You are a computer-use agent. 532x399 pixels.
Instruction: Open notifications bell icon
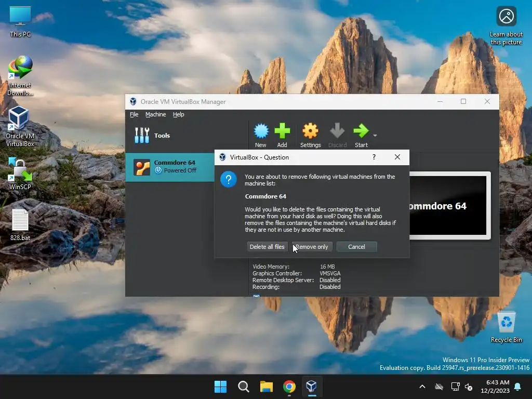coord(518,387)
